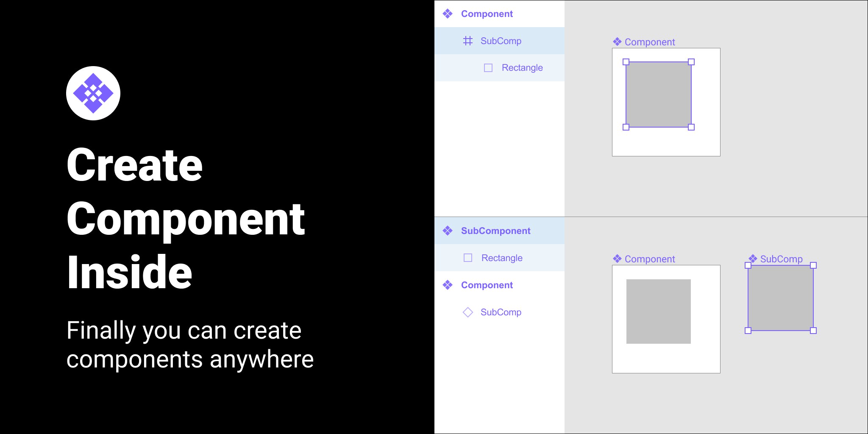Click the Component label on lower canvas
This screenshot has height=434, width=868.
[x=650, y=259]
